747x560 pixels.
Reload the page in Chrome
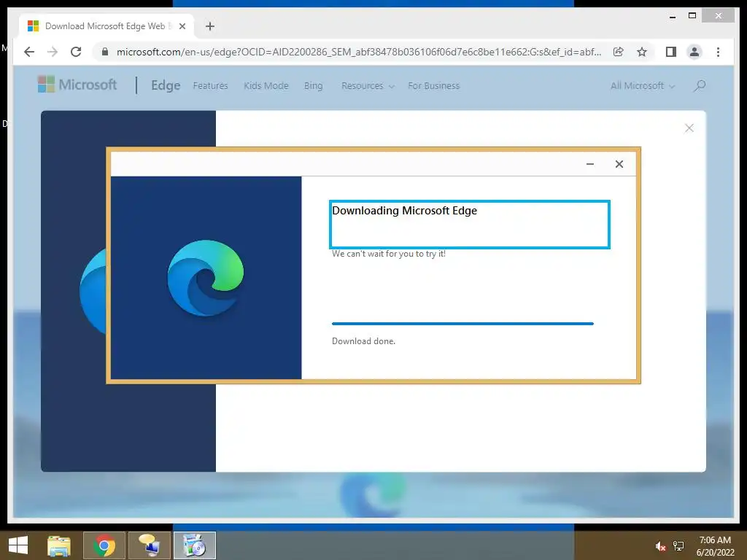[76, 52]
